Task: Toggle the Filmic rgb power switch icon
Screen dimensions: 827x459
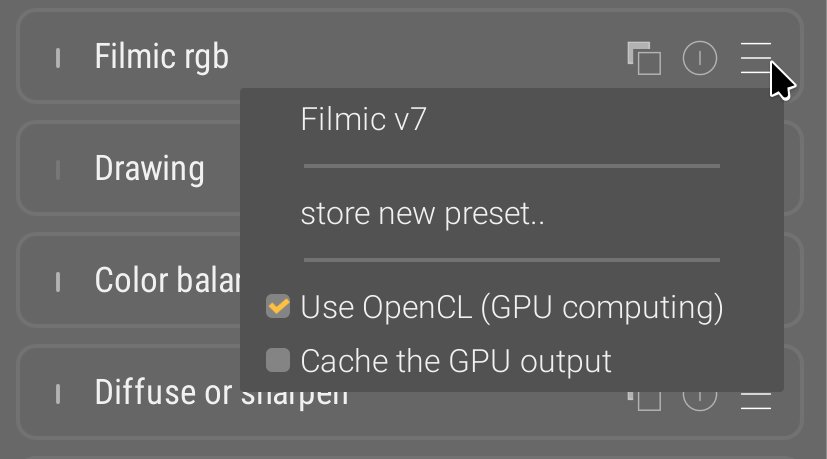Action: coord(700,58)
